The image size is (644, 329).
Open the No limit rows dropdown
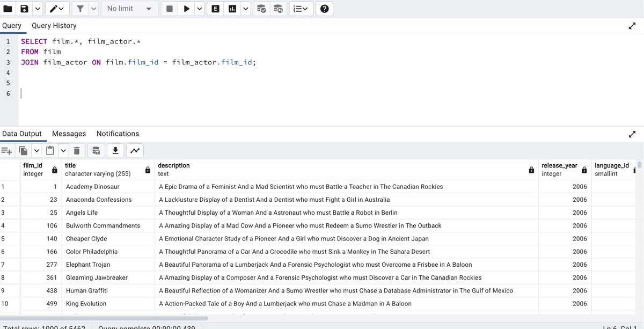tap(129, 9)
